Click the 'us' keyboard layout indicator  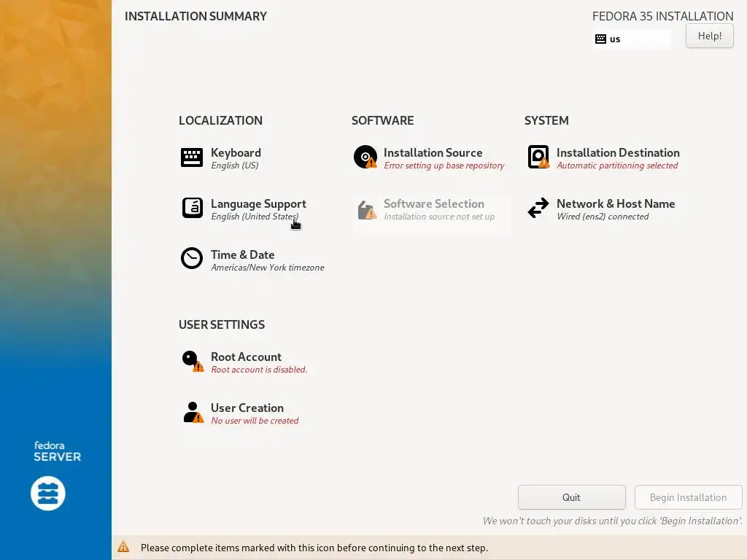[x=632, y=39]
